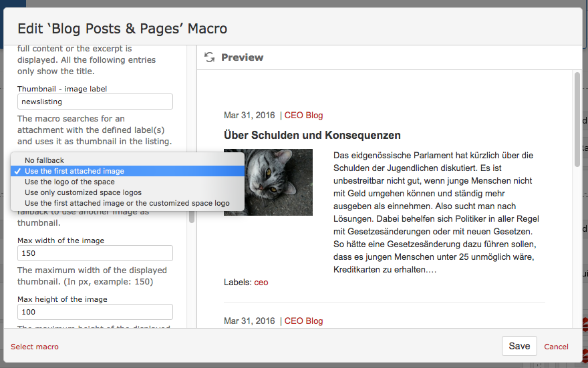The width and height of the screenshot is (588, 368).
Task: Open the Select macro link
Action: [x=35, y=347]
